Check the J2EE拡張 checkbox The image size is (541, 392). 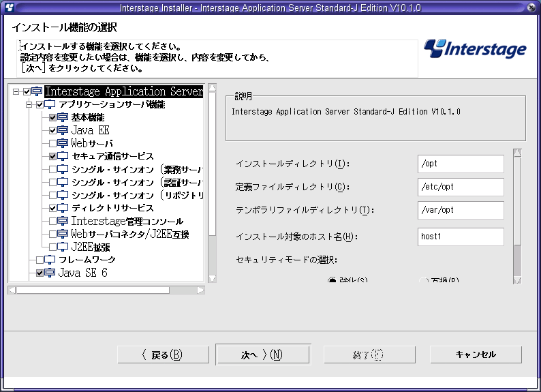pos(52,247)
